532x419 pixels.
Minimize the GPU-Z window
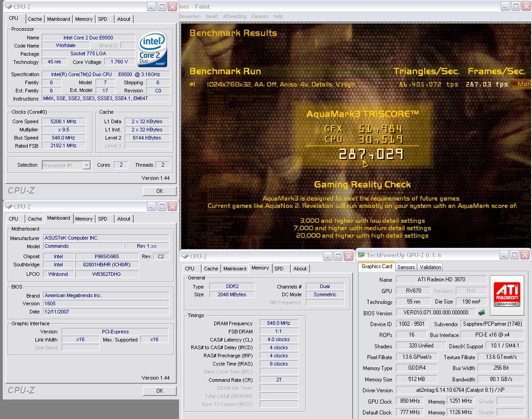(x=504, y=255)
